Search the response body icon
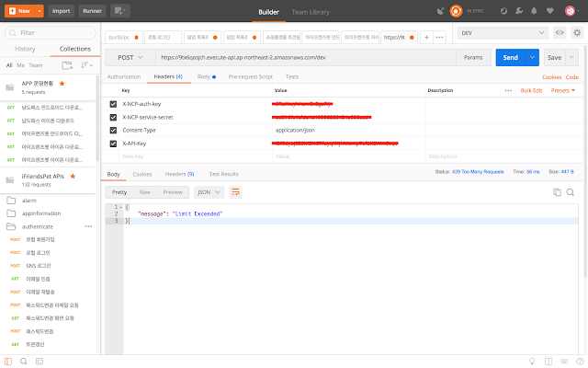Viewport: 588px width, 368px height. (571, 192)
